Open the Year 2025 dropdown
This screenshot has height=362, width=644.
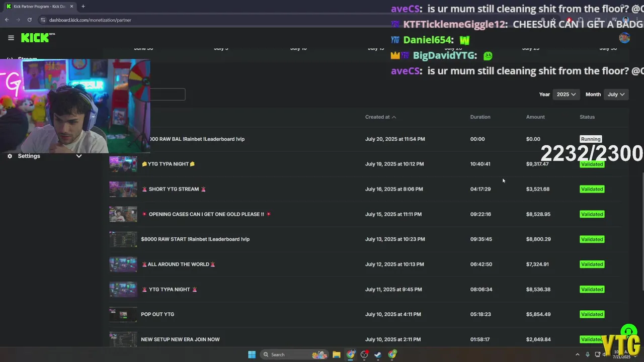point(566,95)
